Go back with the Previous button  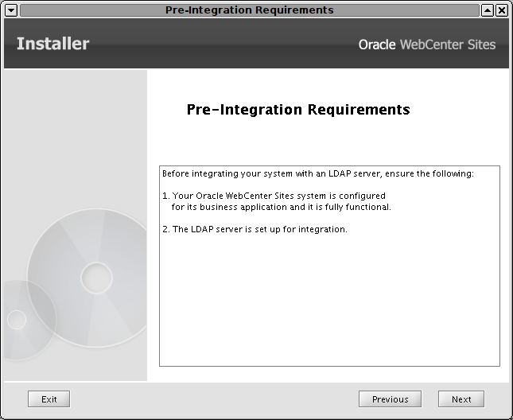[x=390, y=399]
